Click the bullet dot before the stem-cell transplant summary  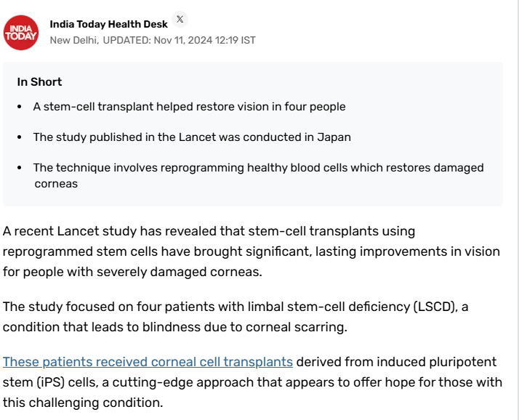[x=20, y=108]
